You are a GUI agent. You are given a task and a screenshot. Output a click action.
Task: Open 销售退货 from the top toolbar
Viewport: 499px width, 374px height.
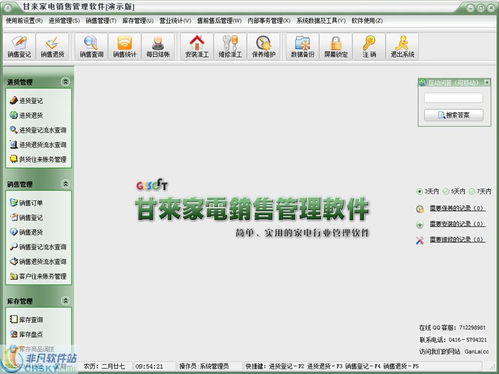[52, 46]
